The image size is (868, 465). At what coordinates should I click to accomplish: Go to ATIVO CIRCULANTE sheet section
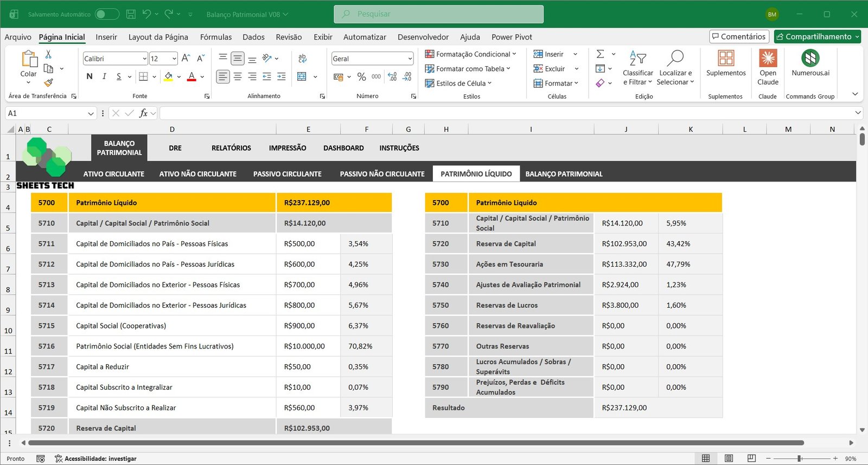[113, 174]
